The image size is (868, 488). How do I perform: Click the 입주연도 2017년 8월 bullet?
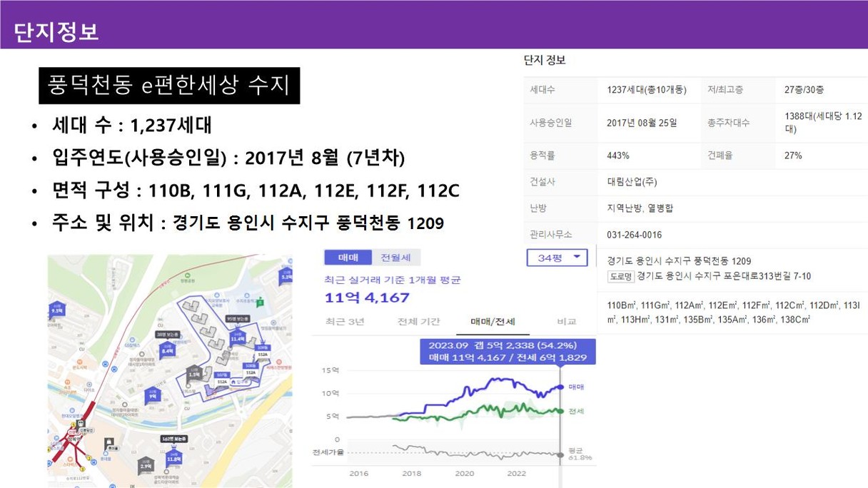[x=228, y=158]
